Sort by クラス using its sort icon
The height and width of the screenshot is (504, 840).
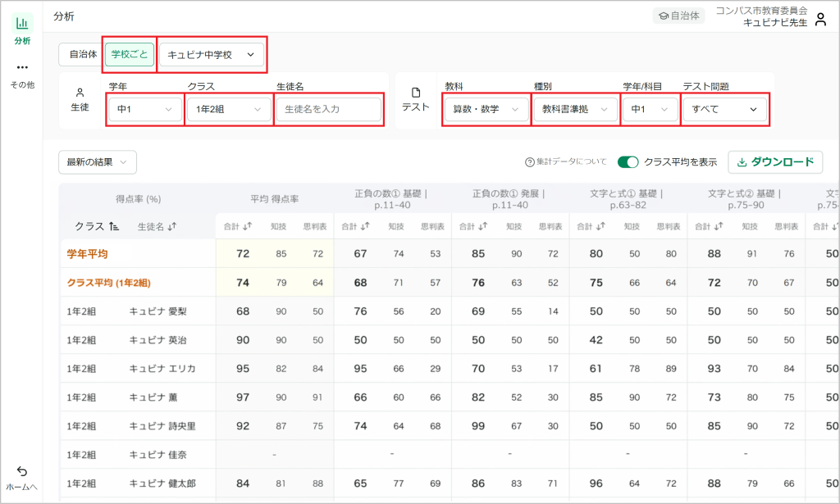point(113,227)
